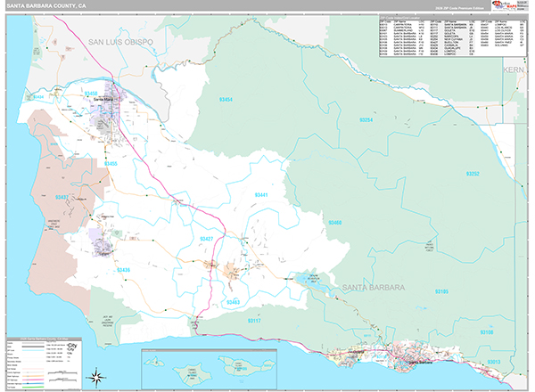Select ZIP code 93460 label
535x392 pixels.
[x=334, y=222]
